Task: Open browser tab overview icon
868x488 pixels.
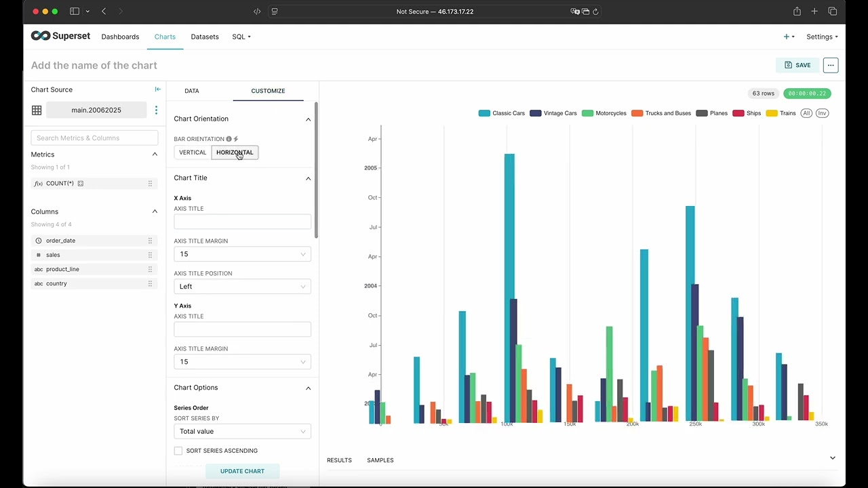Action: click(x=832, y=12)
